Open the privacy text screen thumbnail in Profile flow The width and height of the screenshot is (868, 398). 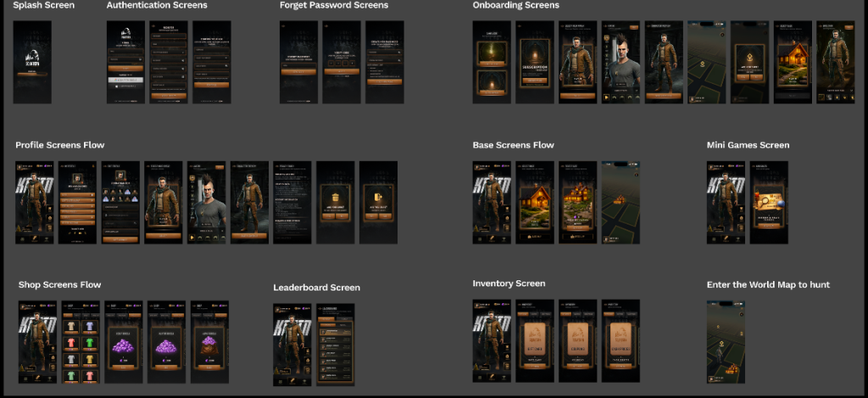pyautogui.click(x=292, y=202)
